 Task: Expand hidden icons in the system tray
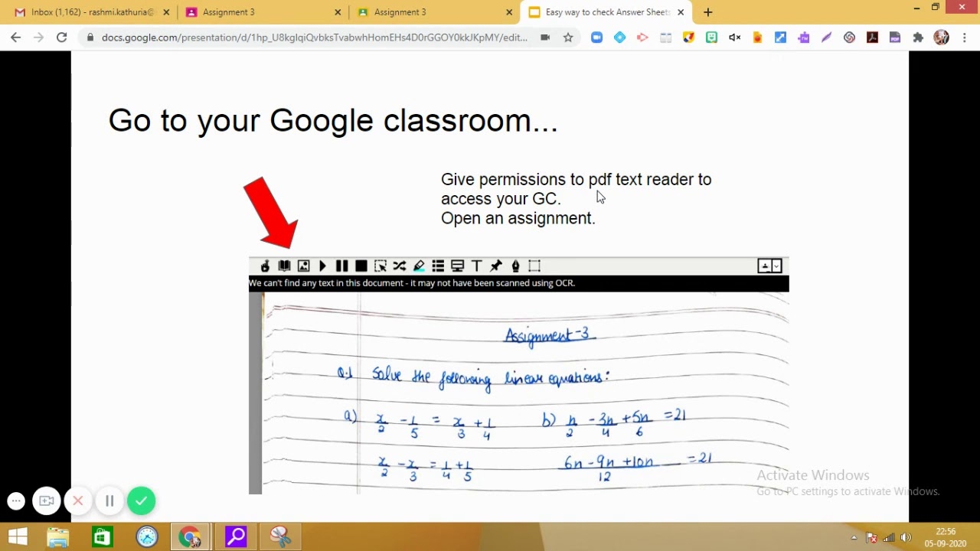[x=852, y=536]
